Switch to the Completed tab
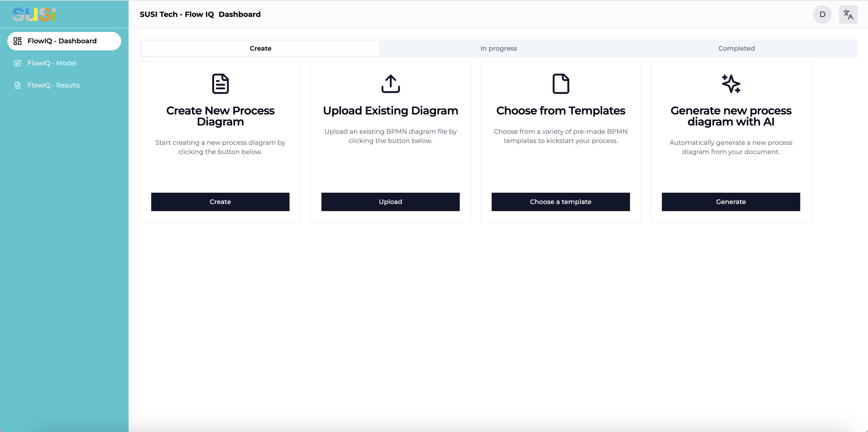The image size is (868, 432). (736, 49)
